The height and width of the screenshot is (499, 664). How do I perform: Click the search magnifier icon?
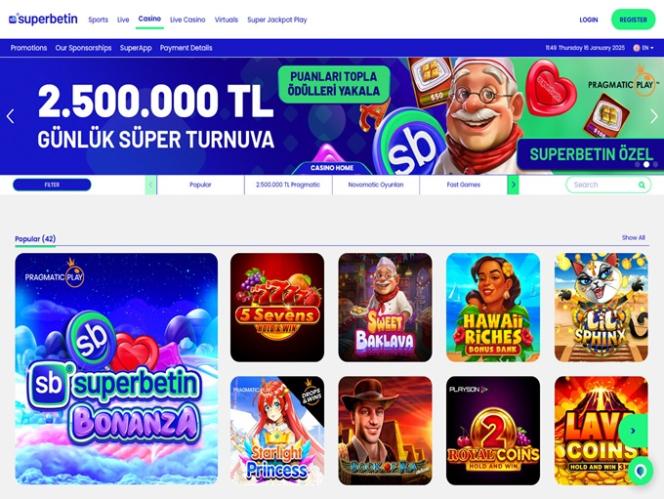click(x=642, y=185)
